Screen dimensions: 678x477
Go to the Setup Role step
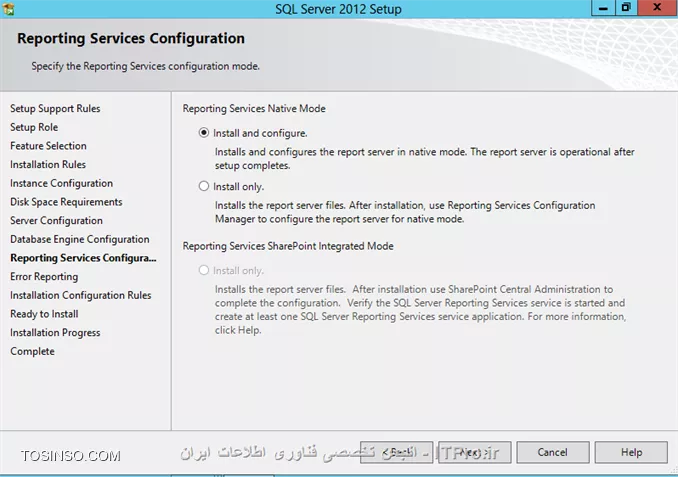coord(34,127)
